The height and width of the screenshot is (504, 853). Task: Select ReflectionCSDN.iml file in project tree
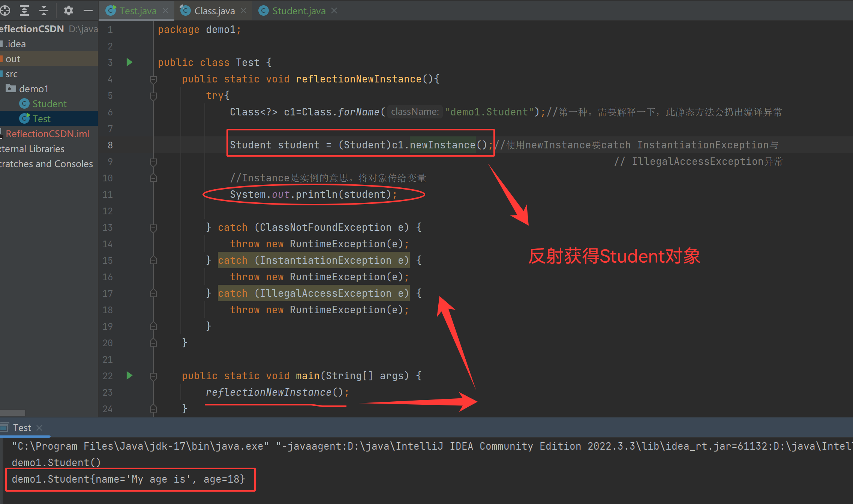coord(47,134)
